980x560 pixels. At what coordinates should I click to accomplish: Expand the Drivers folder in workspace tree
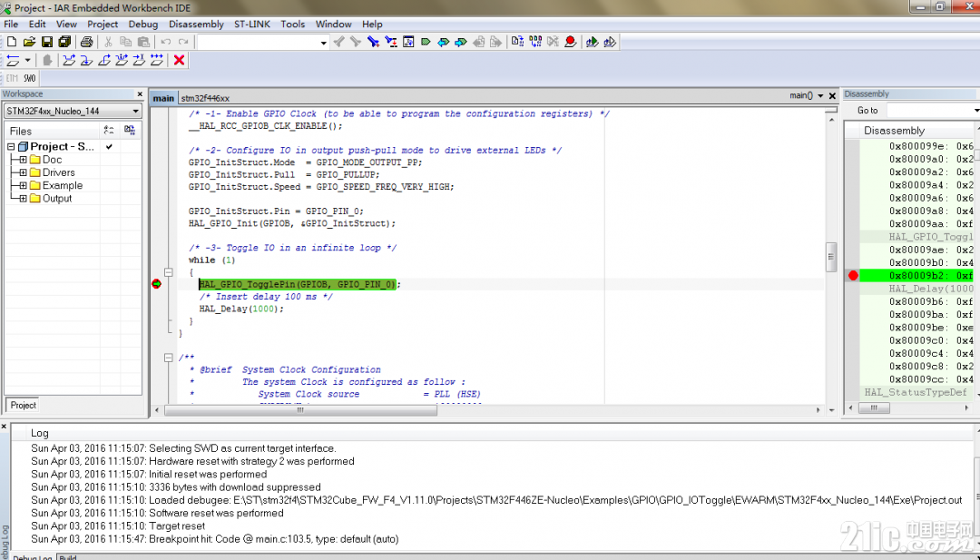(23, 173)
